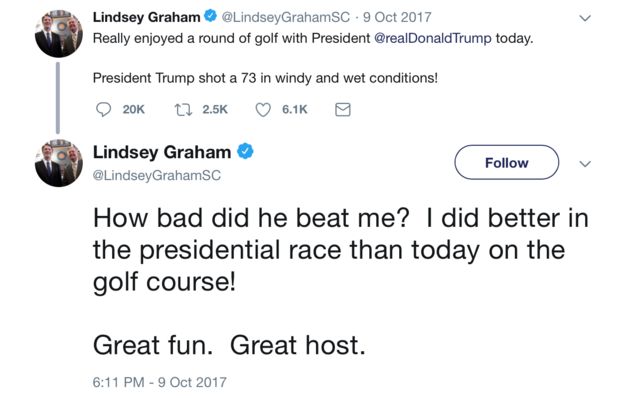
Task: Click the 6:11 PM - 9 Oct 2017 timestamp
Action: click(160, 382)
